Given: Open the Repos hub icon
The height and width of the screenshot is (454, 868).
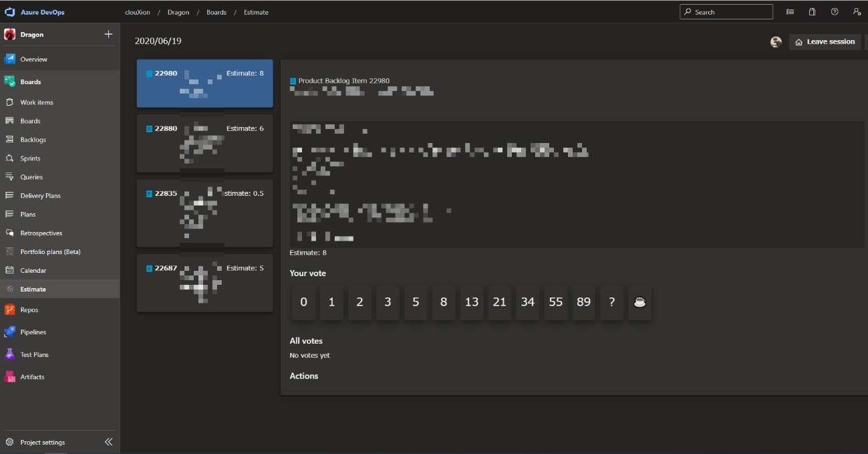Looking at the screenshot, I should (9, 310).
